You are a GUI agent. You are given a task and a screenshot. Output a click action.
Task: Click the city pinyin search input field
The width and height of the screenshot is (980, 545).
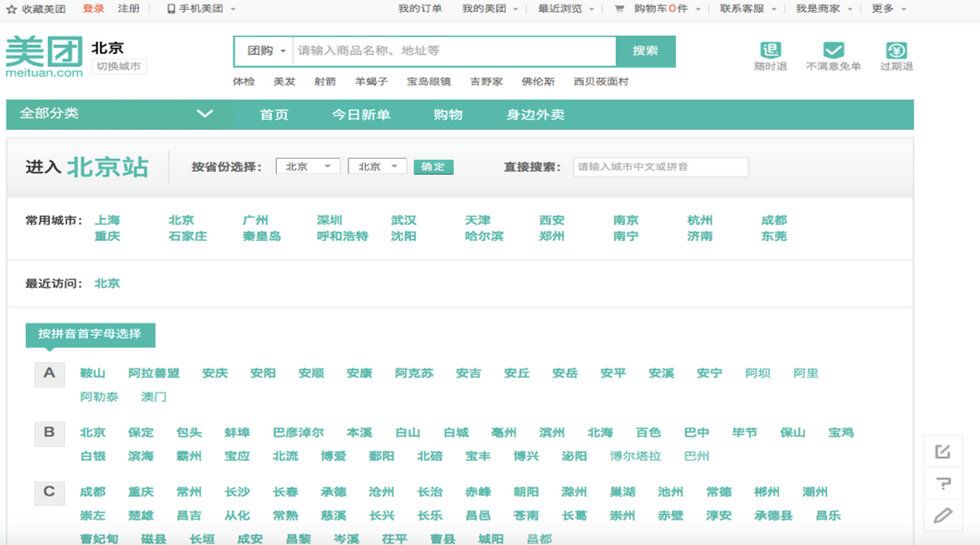click(x=660, y=167)
